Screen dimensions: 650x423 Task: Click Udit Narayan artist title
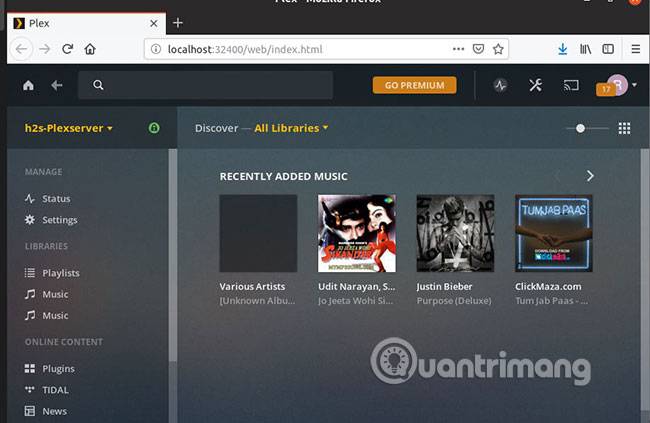pyautogui.click(x=357, y=287)
